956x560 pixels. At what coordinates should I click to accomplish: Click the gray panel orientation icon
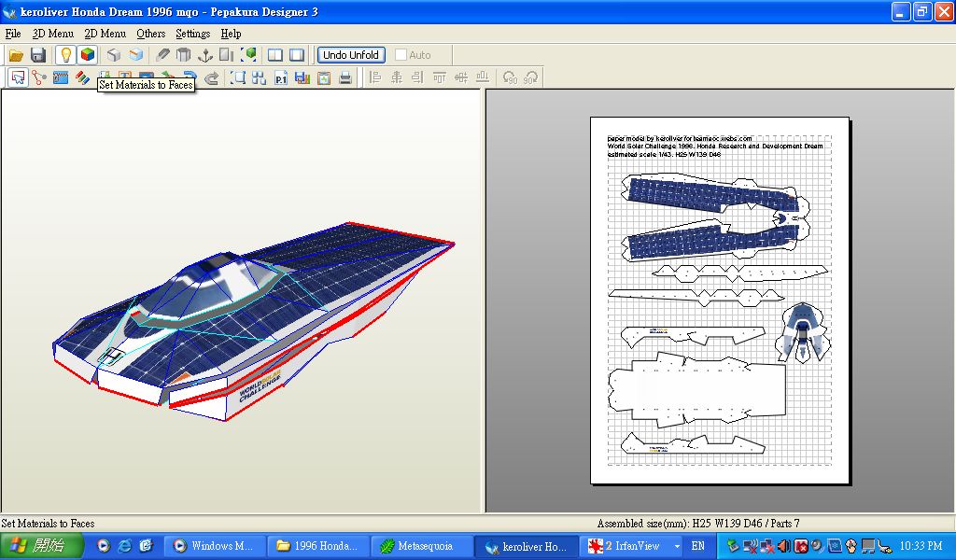[226, 55]
